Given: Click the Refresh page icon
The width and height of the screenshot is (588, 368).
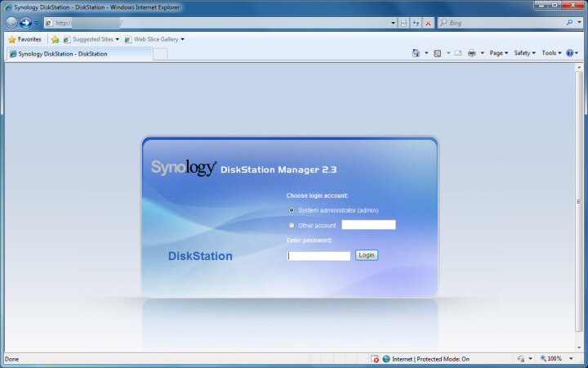Looking at the screenshot, I should tap(416, 23).
